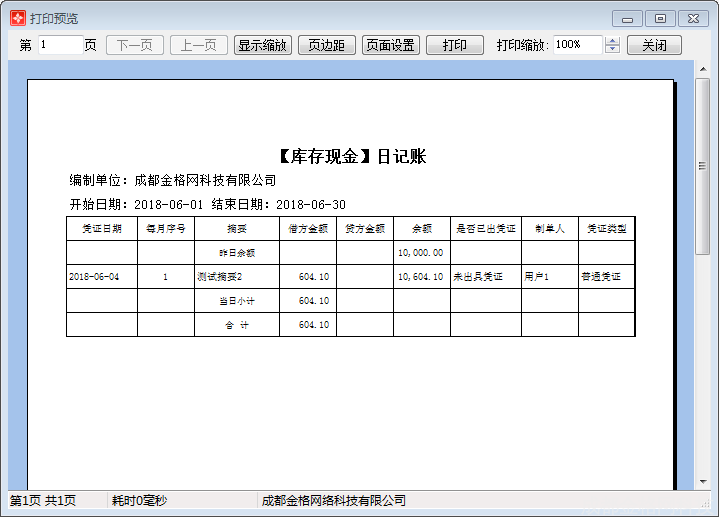Click the 打印缩放 100% percentage field
Image resolution: width=719 pixels, height=517 pixels.
point(576,45)
